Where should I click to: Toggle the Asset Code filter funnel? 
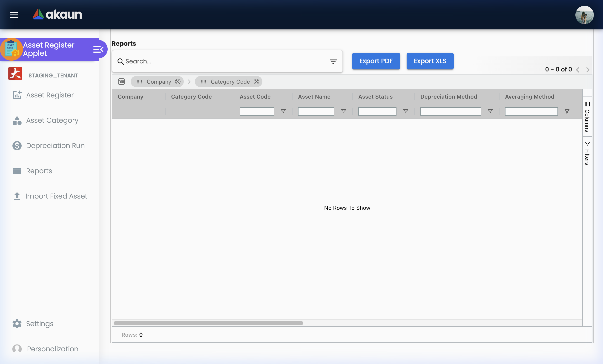283,111
